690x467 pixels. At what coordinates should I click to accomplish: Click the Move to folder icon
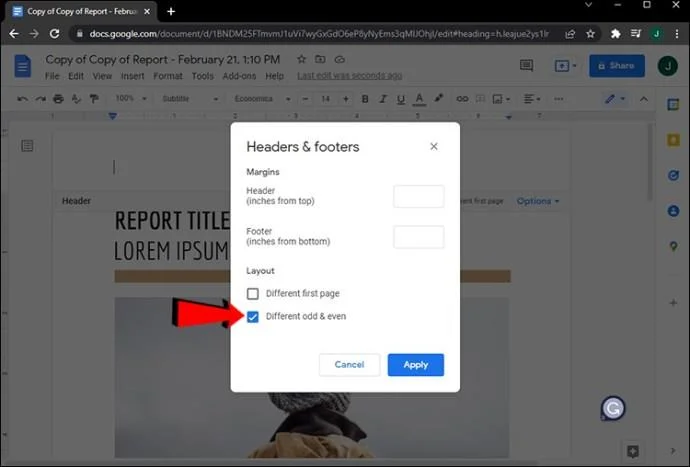tap(320, 59)
